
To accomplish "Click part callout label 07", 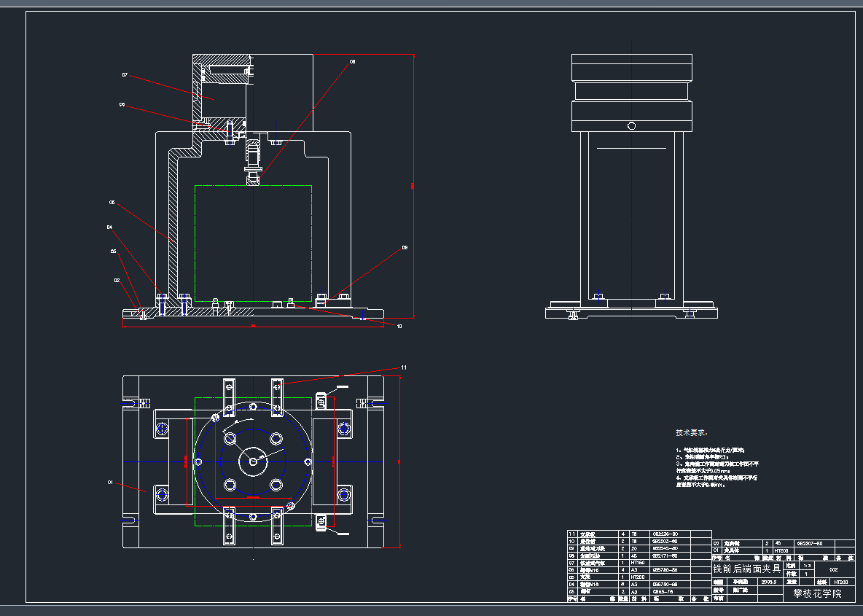I will coord(125,75).
